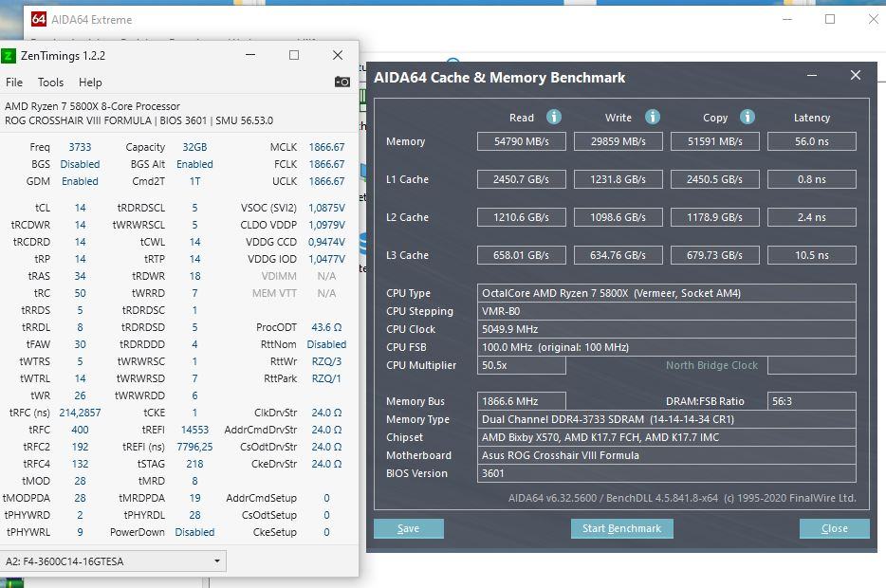The image size is (886, 588).
Task: Maximize the AIDA64 Extreme main window
Action: tap(829, 19)
